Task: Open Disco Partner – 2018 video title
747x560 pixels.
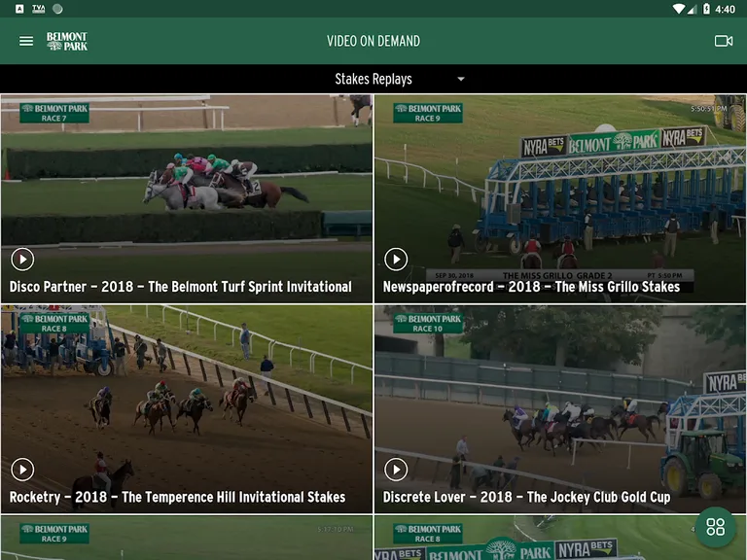Action: click(x=181, y=287)
